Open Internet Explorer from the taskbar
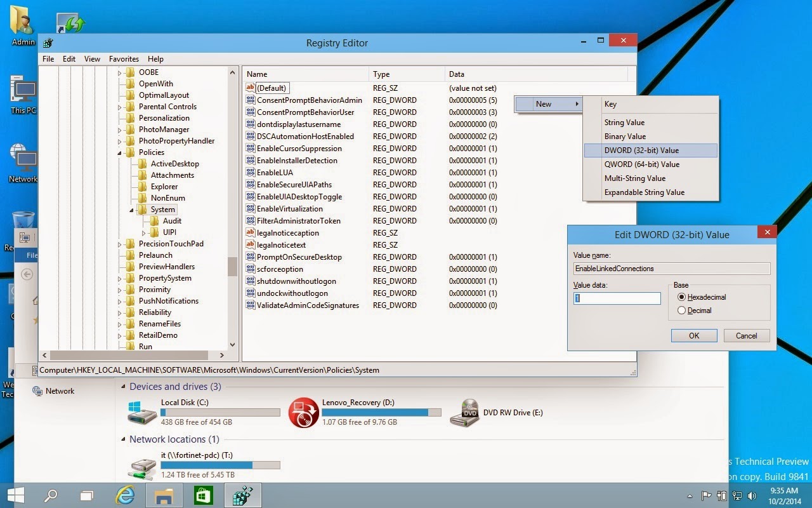 point(126,495)
